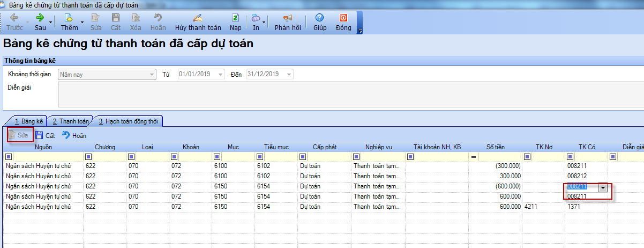The image size is (644, 248).
Task: Click the Nguồn column header
Action: [43, 147]
